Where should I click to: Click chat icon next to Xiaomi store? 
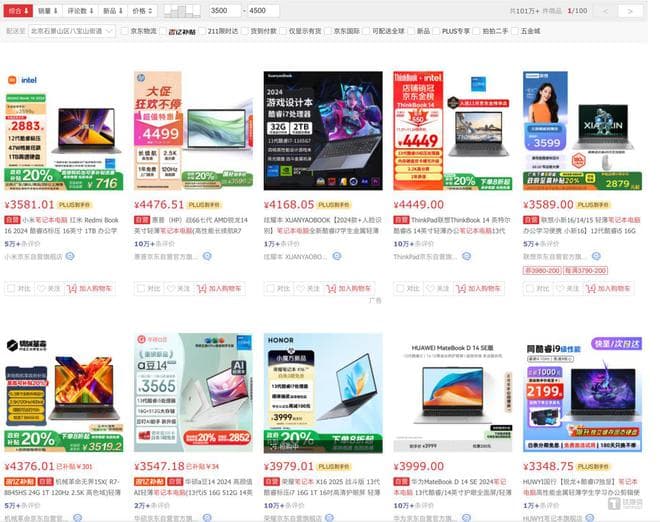point(70,256)
